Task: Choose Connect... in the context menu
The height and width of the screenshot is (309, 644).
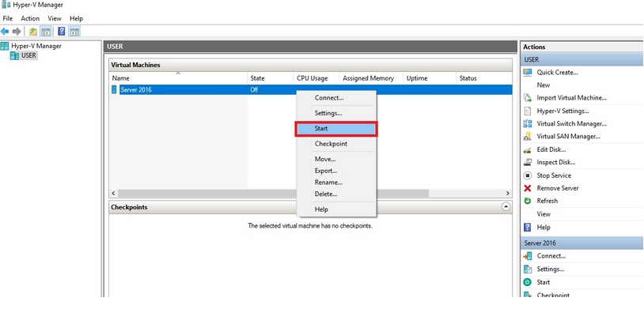Action: point(336,98)
